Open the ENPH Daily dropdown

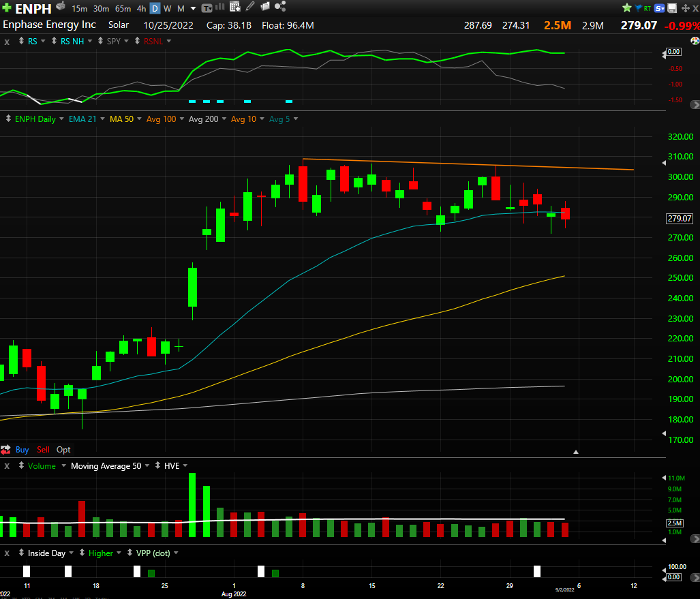click(x=61, y=119)
